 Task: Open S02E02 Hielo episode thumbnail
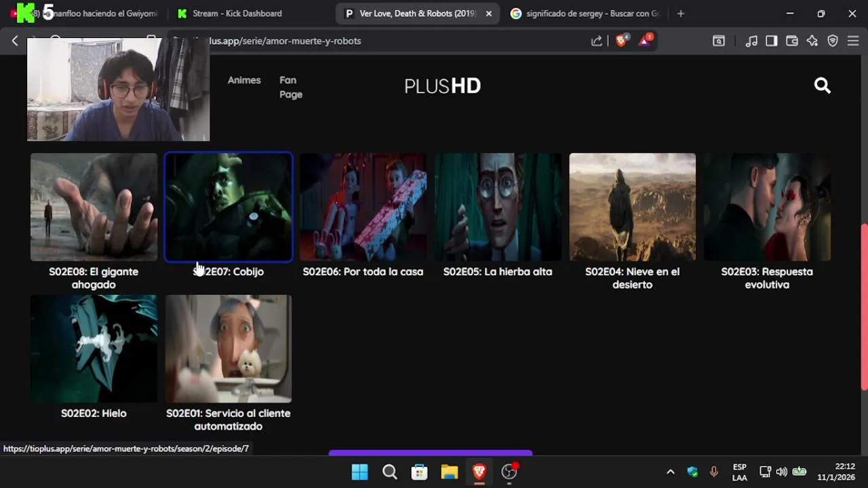pyautogui.click(x=94, y=348)
